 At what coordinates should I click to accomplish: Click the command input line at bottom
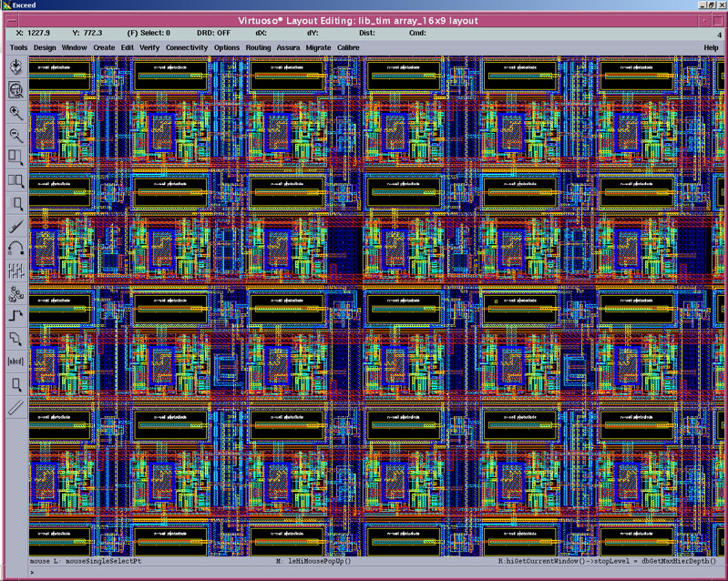(x=364, y=573)
